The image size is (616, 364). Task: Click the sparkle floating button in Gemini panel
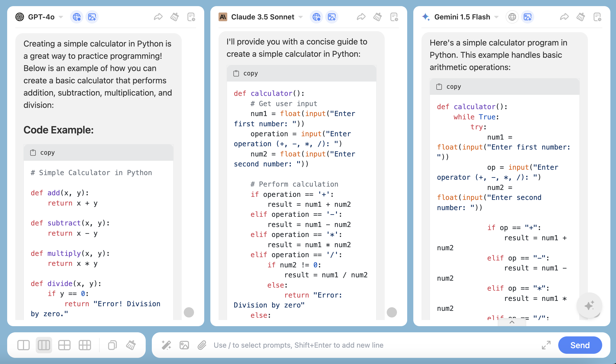coord(589,305)
